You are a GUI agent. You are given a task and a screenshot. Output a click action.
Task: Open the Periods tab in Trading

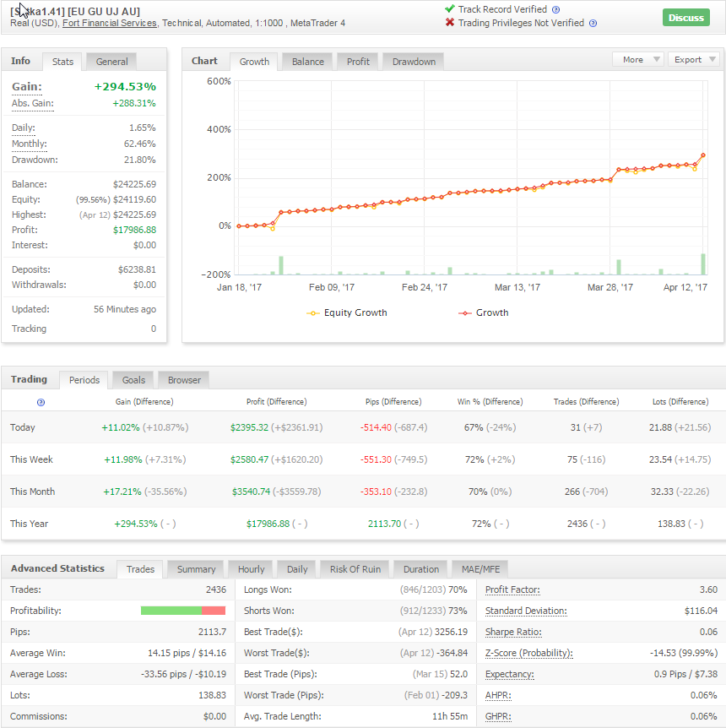click(84, 380)
